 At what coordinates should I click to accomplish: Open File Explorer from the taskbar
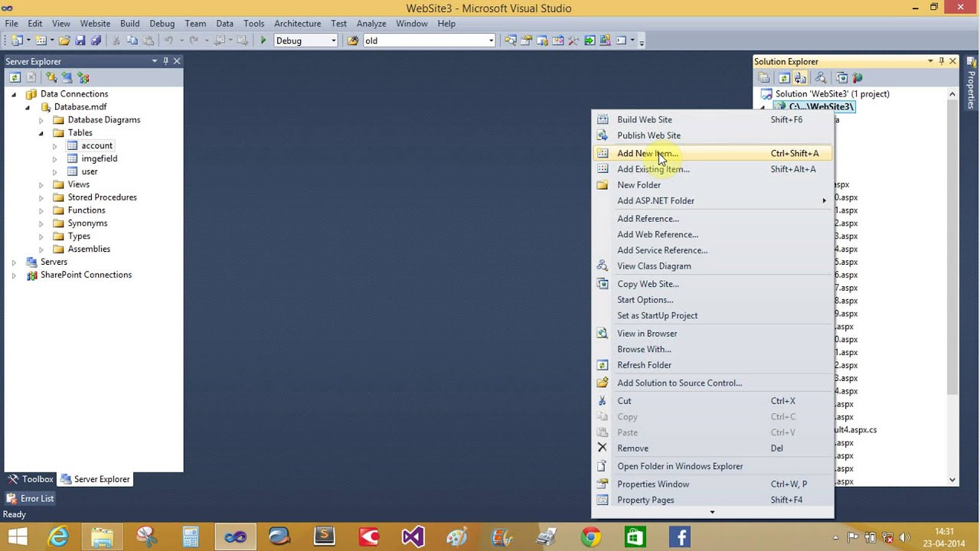tap(103, 536)
